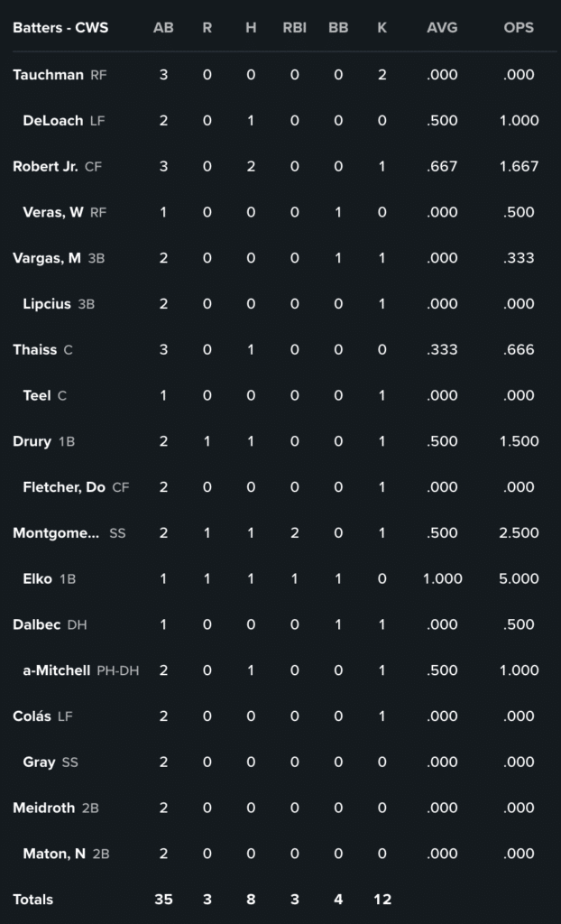Click DeLoach player name

coord(52,121)
